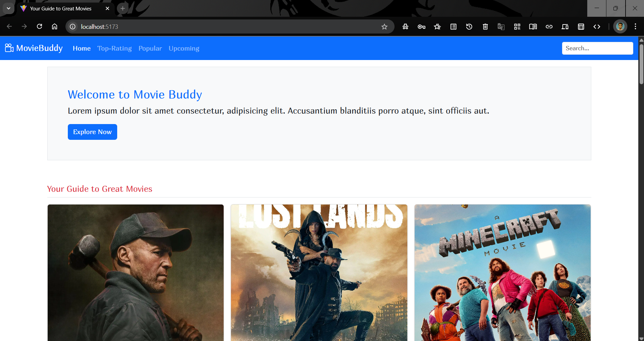Restore down the browser window

pyautogui.click(x=615, y=8)
